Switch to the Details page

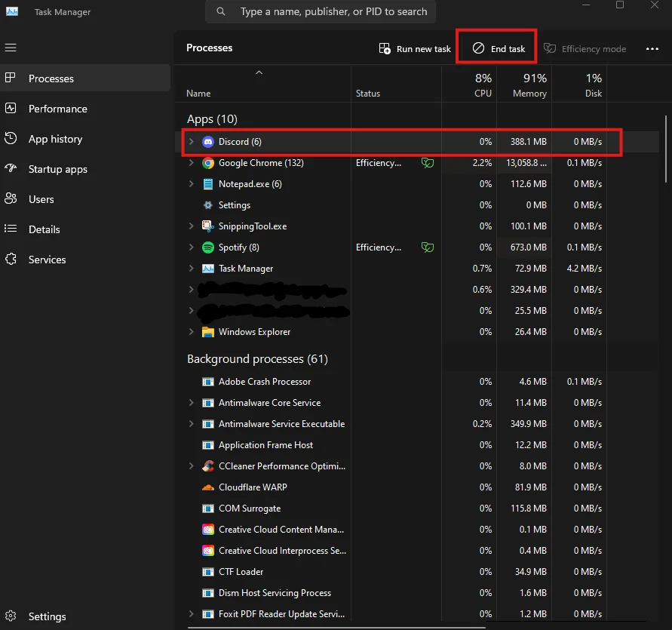(85, 229)
